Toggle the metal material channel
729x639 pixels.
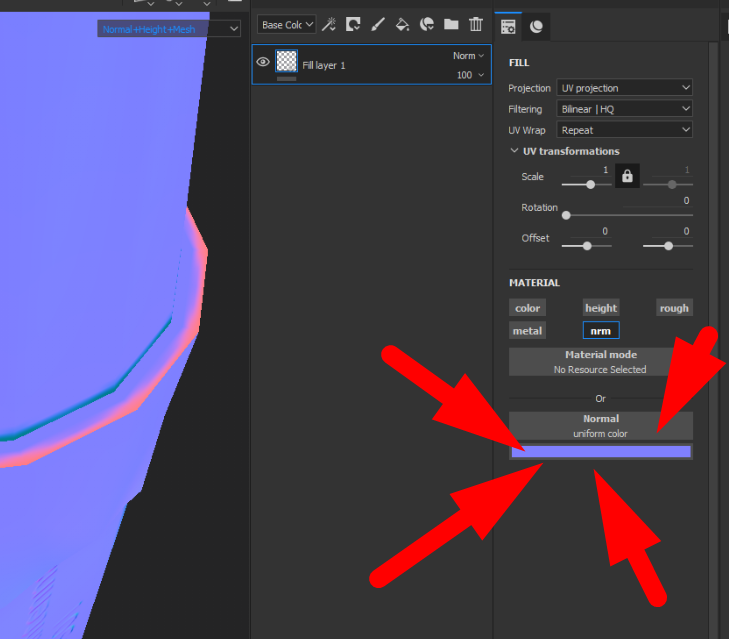click(x=527, y=331)
